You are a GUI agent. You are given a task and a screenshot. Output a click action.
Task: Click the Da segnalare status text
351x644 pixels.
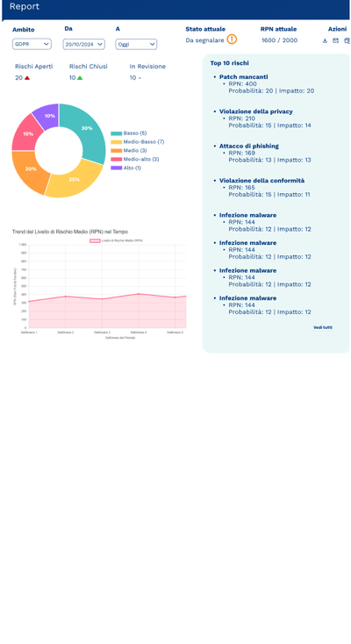pos(204,40)
